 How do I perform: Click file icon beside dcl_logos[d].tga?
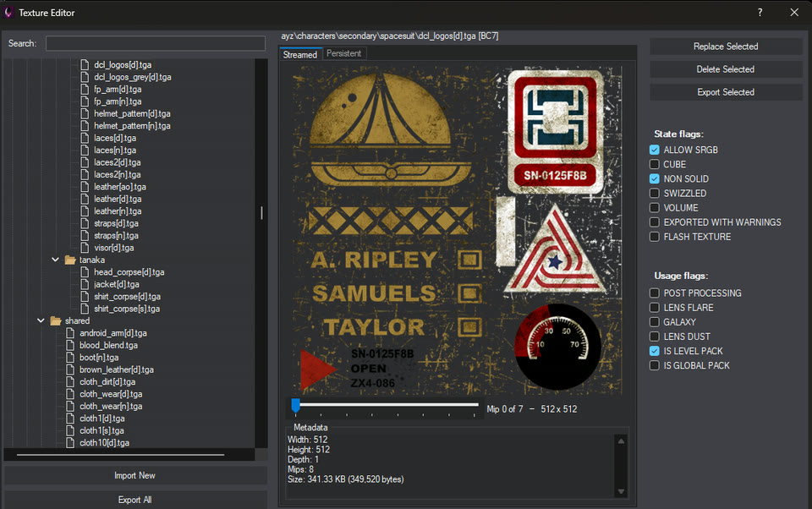click(85, 65)
